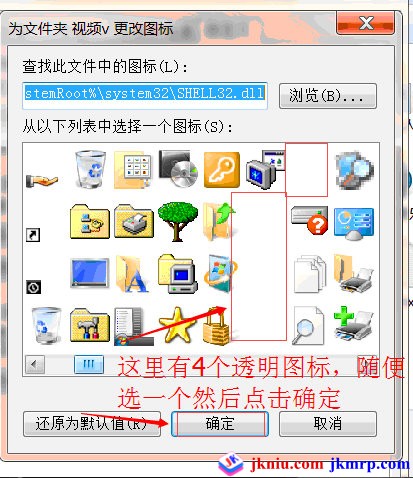Select the folder with tools icon

click(x=90, y=325)
